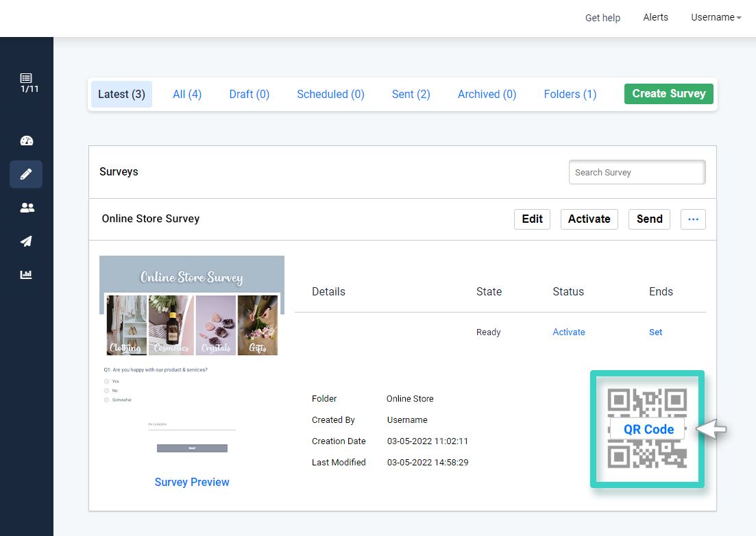
Task: Click the QR Code button
Action: 648,429
